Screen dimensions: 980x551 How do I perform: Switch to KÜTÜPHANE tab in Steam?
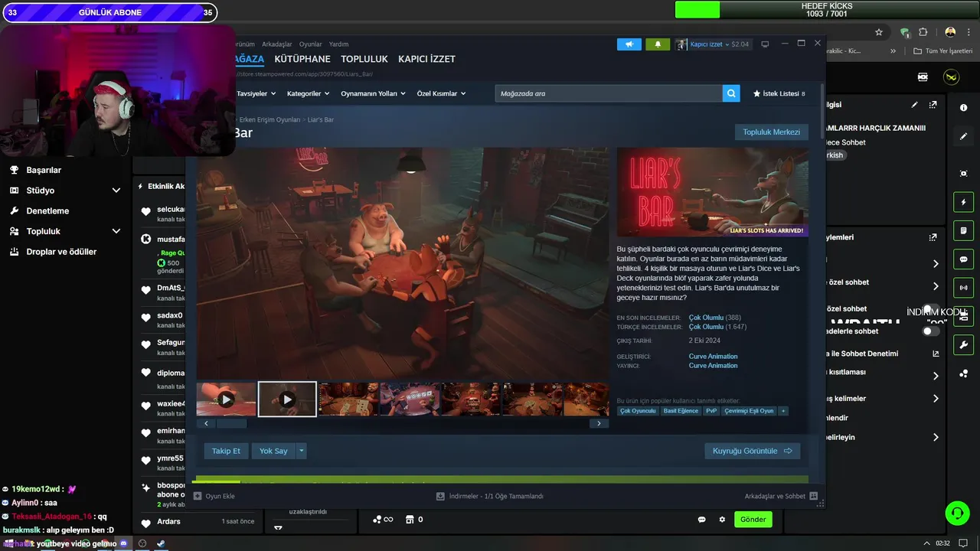click(302, 59)
